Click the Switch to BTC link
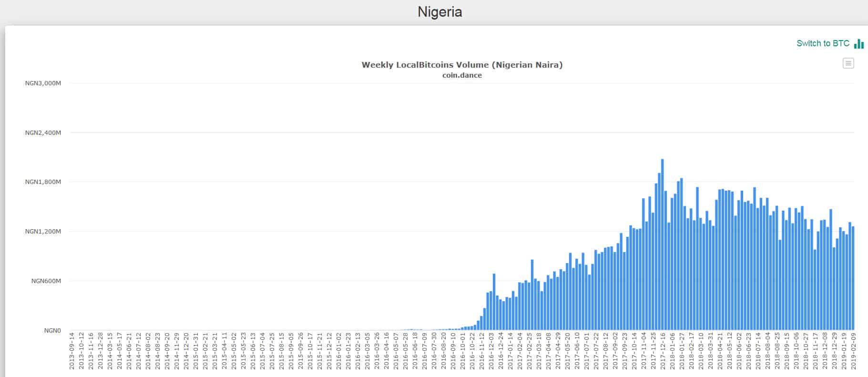The height and width of the screenshot is (377, 868). click(x=823, y=43)
